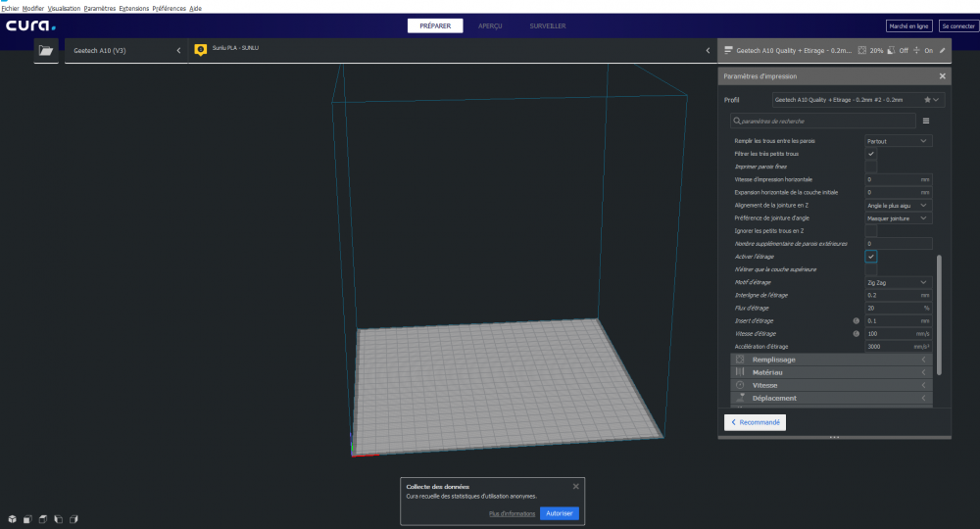Click the Recommandé button
The width and height of the screenshot is (980, 529).
pos(755,422)
